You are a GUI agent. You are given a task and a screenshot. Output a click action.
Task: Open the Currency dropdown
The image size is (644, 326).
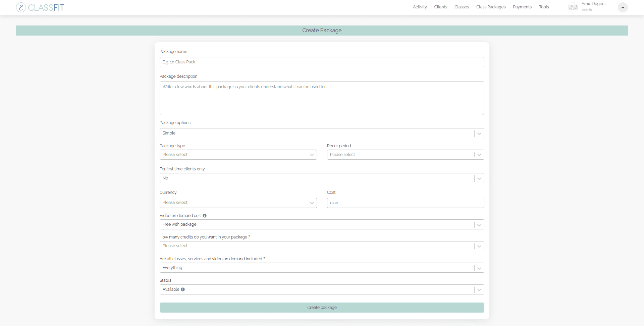pos(238,203)
